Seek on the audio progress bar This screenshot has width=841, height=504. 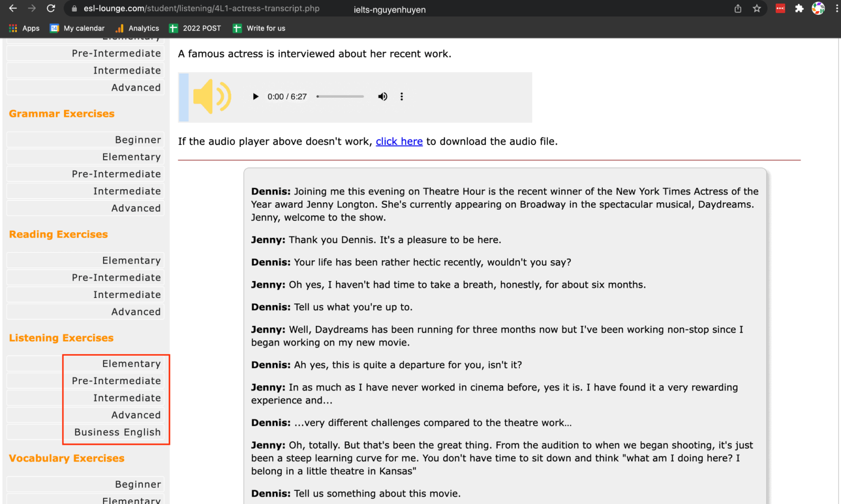(x=340, y=97)
